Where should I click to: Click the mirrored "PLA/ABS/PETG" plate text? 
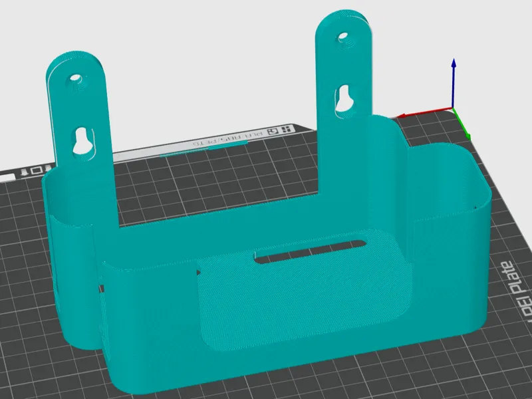(x=227, y=138)
